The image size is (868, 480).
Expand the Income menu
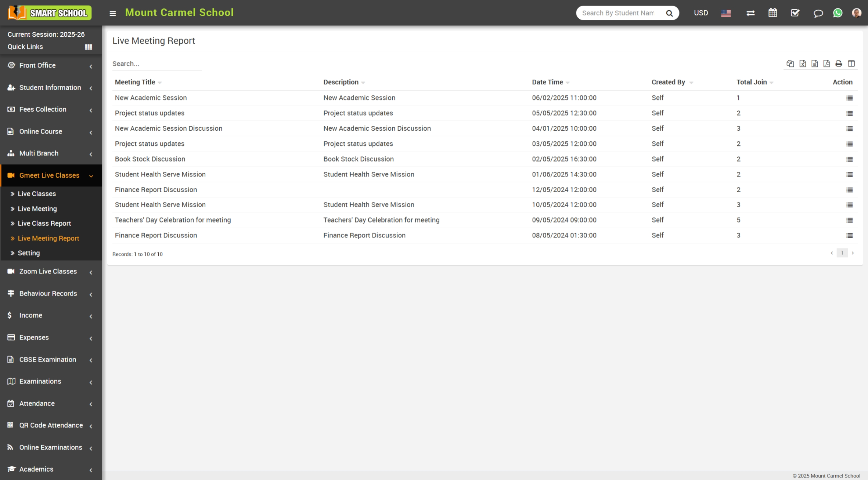pyautogui.click(x=51, y=316)
